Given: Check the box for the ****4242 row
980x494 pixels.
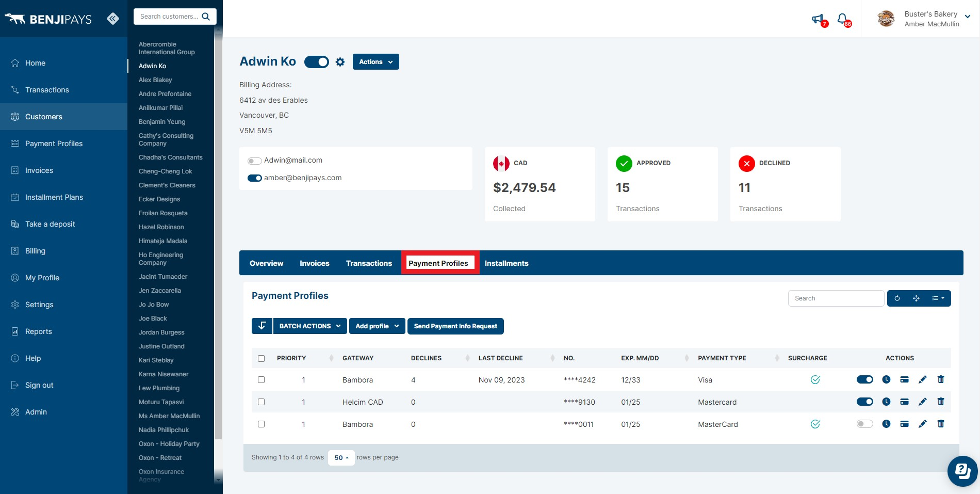Looking at the screenshot, I should [x=261, y=379].
